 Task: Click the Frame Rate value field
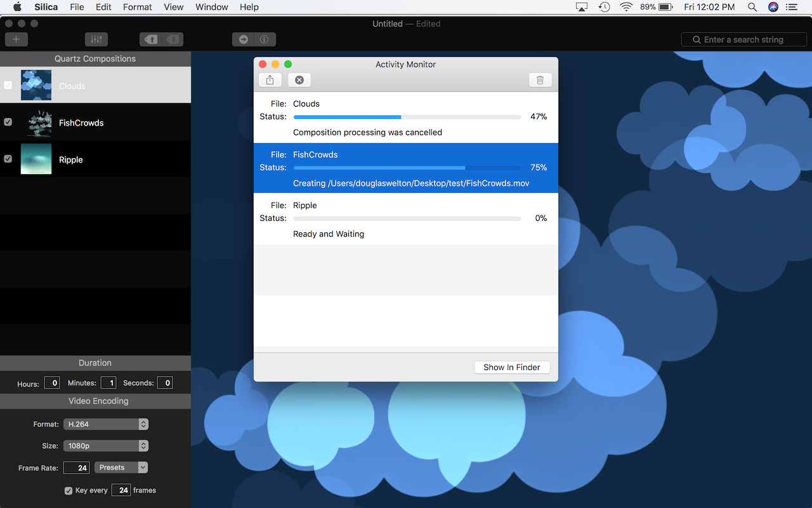coord(77,468)
